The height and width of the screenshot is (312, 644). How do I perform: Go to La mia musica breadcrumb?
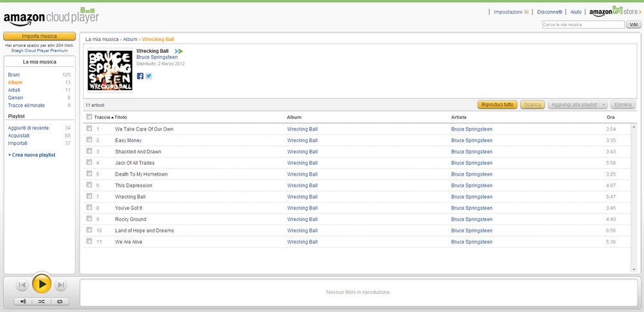[102, 39]
